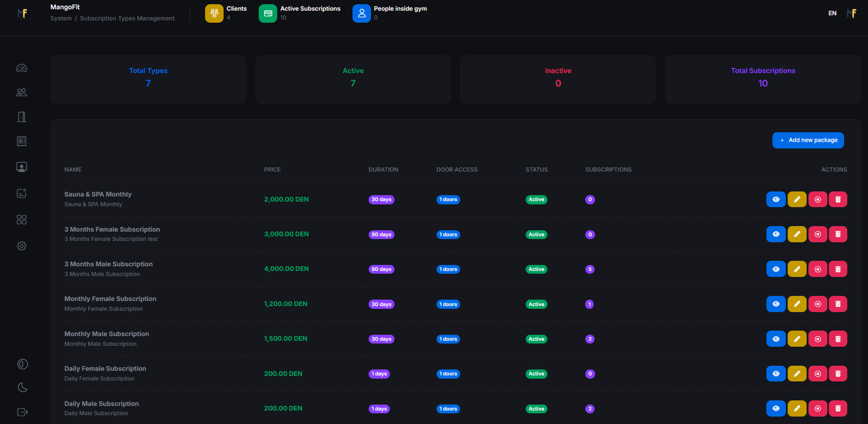Edit the Sauna & SPA Monthly package
The width and height of the screenshot is (868, 424).
click(797, 199)
